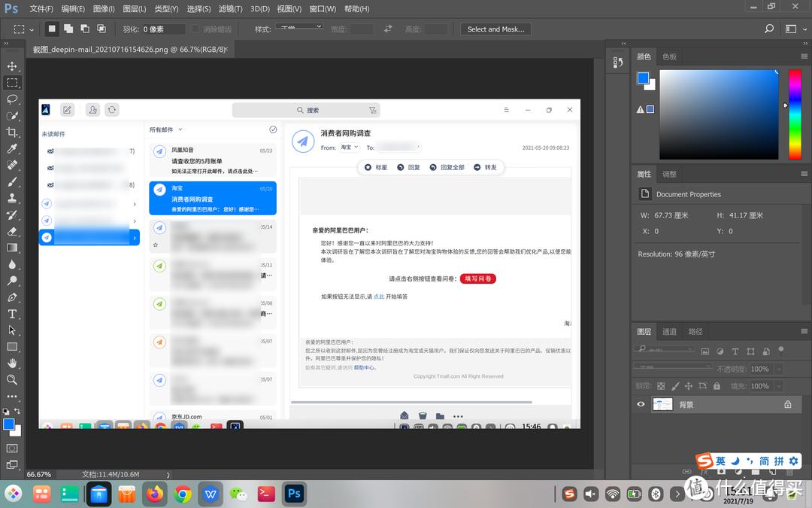This screenshot has height=508, width=812.
Task: Hide the 背景 layer visibility eye
Action: [641, 404]
